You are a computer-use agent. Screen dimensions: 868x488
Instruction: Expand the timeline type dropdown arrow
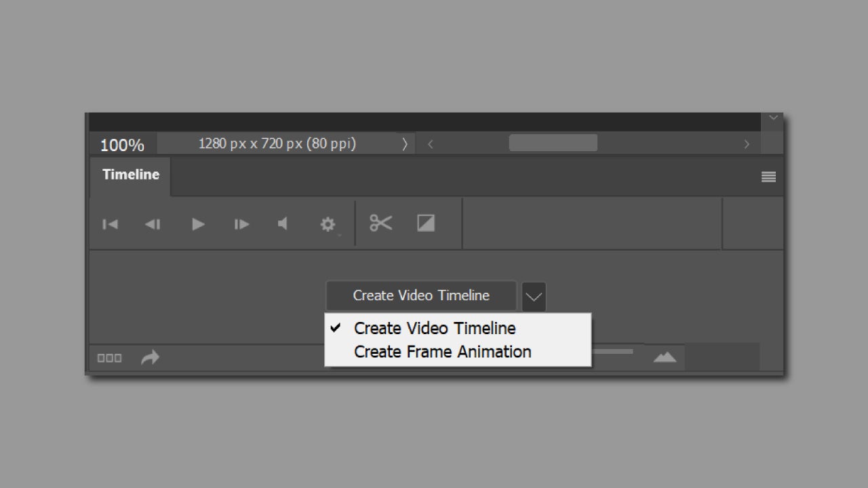pyautogui.click(x=534, y=296)
